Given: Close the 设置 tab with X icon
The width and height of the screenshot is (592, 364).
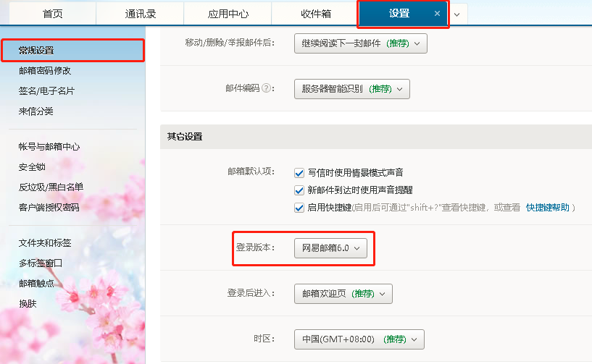Looking at the screenshot, I should (437, 14).
